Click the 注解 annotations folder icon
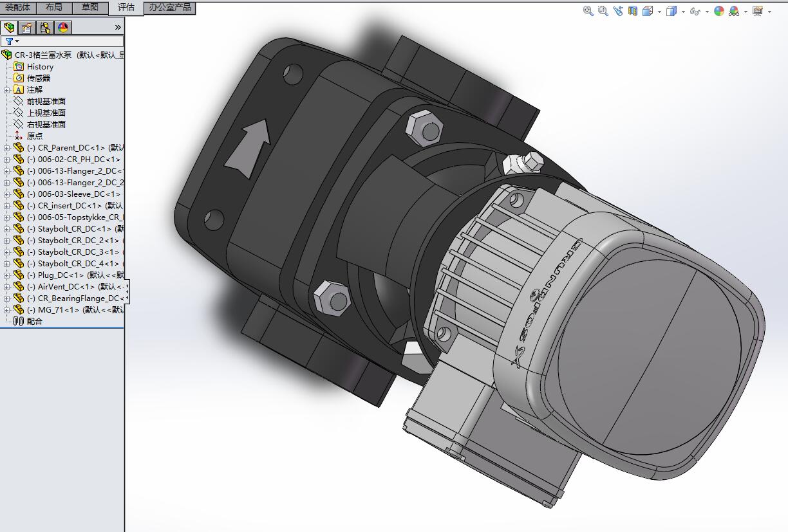The image size is (788, 532). click(19, 89)
